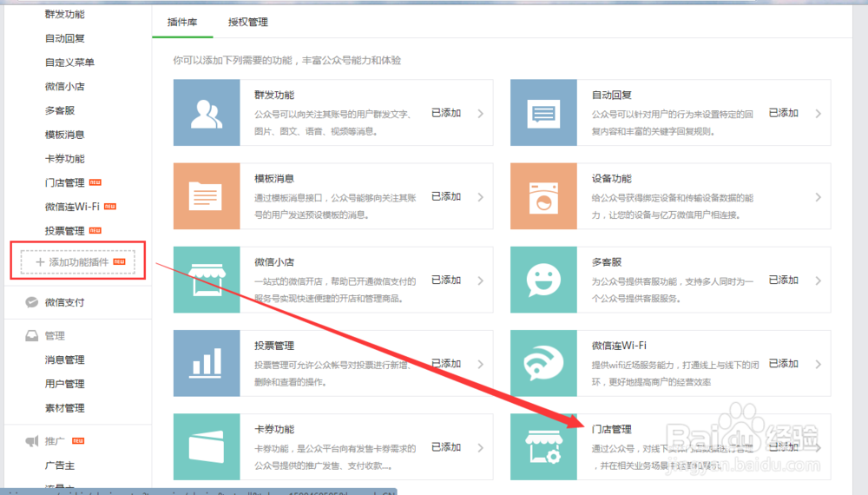Image resolution: width=868 pixels, height=495 pixels.
Task: Open 多客服 in the sidebar menu
Action: click(60, 111)
